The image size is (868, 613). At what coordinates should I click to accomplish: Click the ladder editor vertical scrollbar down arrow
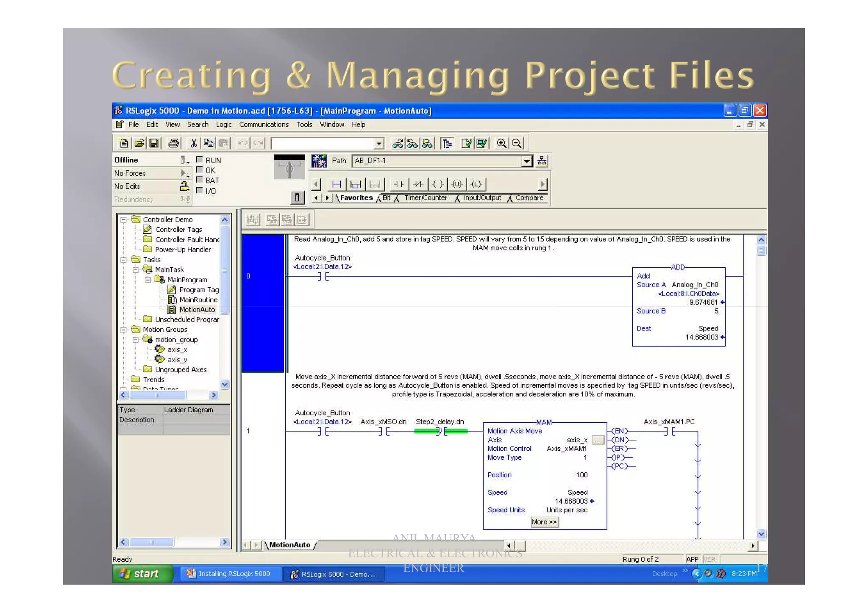pos(761,534)
